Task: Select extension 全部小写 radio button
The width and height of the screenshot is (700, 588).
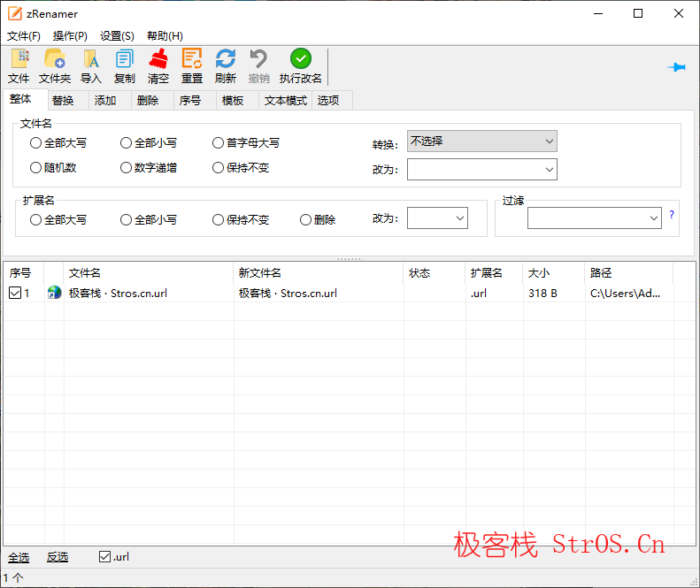Action: point(126,220)
